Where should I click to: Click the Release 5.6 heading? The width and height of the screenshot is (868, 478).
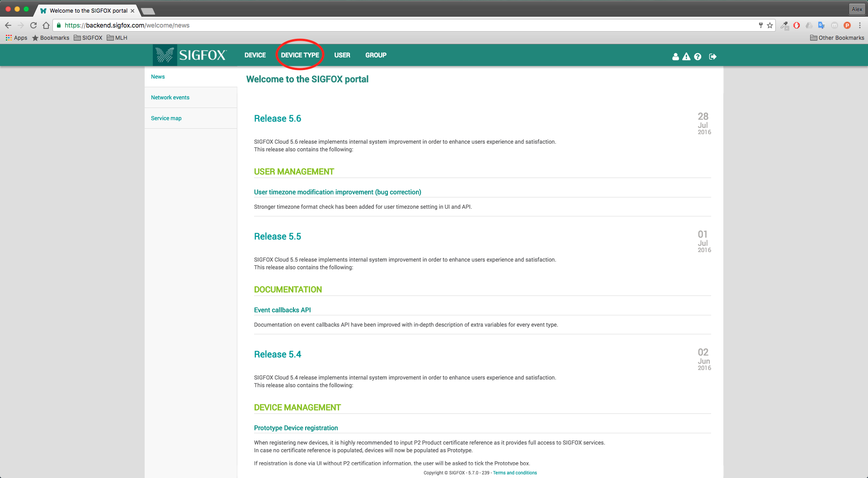click(x=278, y=118)
